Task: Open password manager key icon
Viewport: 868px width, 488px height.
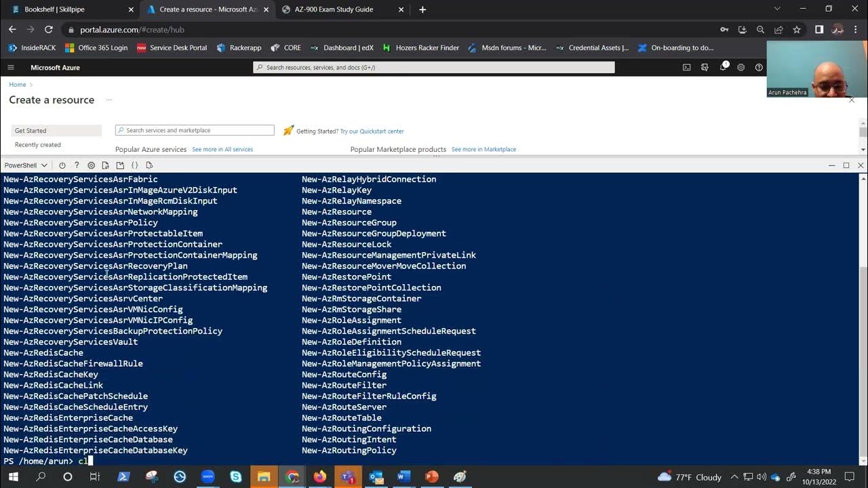Action: pyautogui.click(x=724, y=30)
